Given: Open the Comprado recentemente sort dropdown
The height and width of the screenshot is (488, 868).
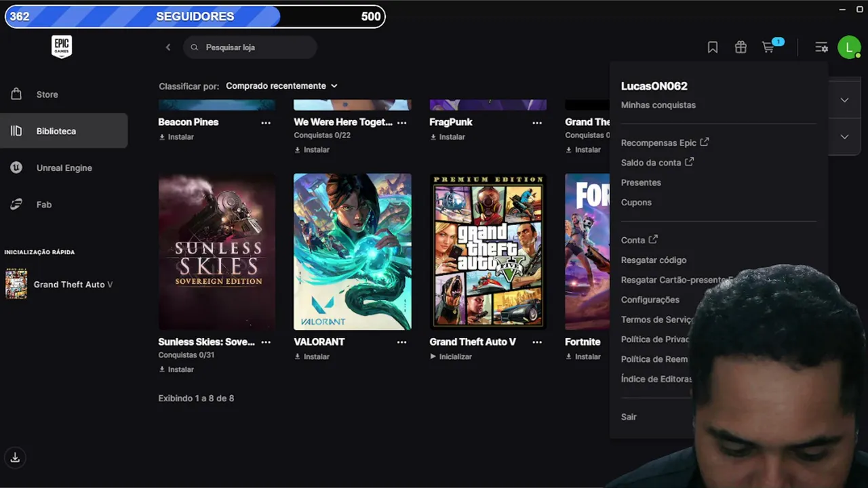Looking at the screenshot, I should pyautogui.click(x=281, y=86).
